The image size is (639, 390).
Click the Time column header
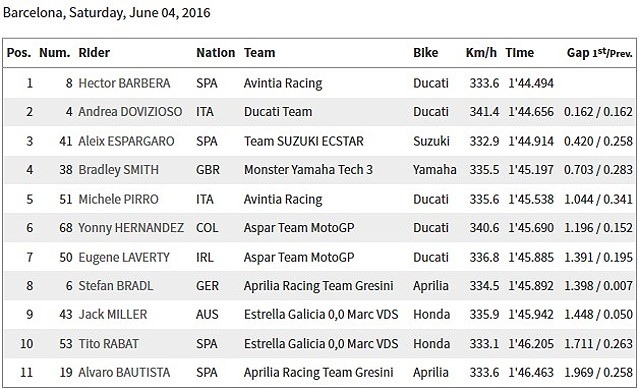[x=520, y=53]
